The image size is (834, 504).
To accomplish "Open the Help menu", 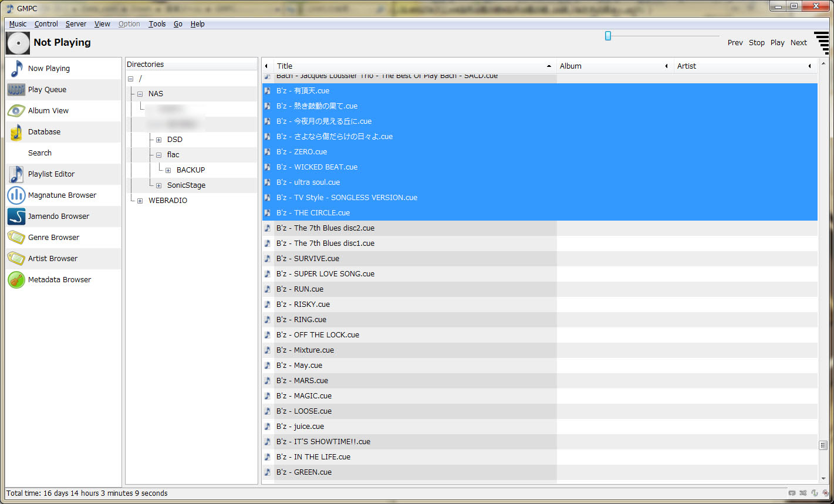I will point(197,24).
